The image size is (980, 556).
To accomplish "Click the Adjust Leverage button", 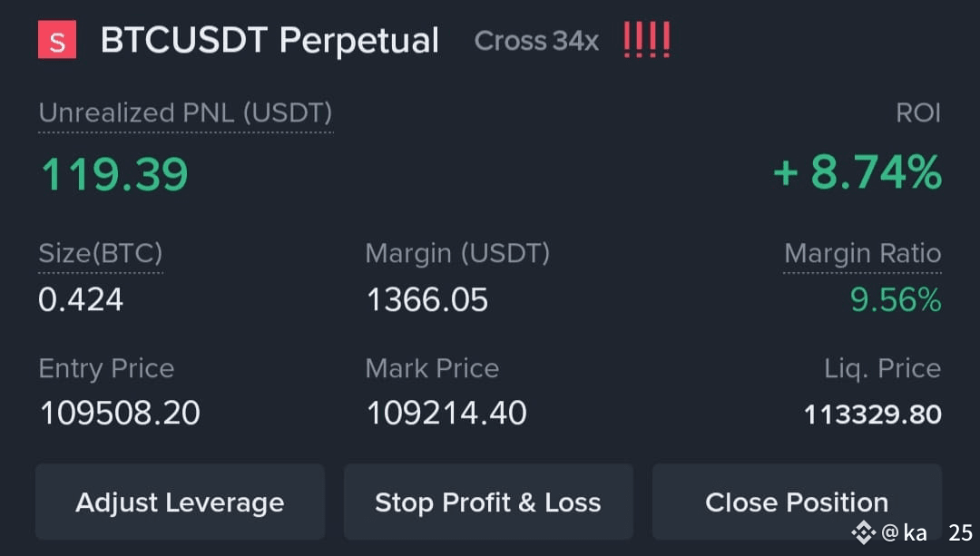I will pyautogui.click(x=180, y=502).
